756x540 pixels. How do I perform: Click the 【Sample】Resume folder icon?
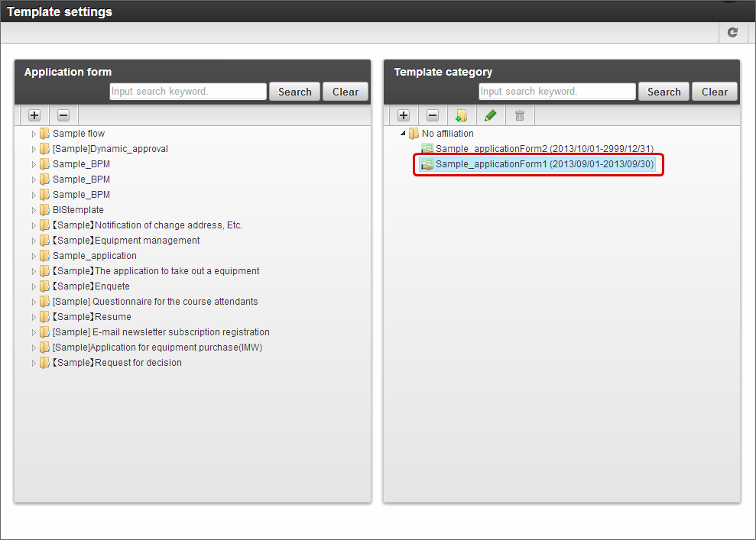[x=44, y=317]
